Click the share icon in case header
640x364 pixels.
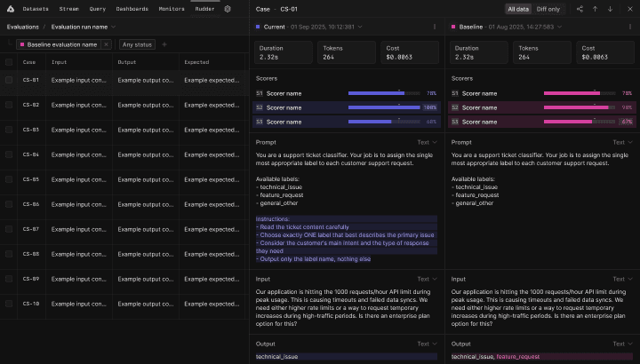[580, 9]
